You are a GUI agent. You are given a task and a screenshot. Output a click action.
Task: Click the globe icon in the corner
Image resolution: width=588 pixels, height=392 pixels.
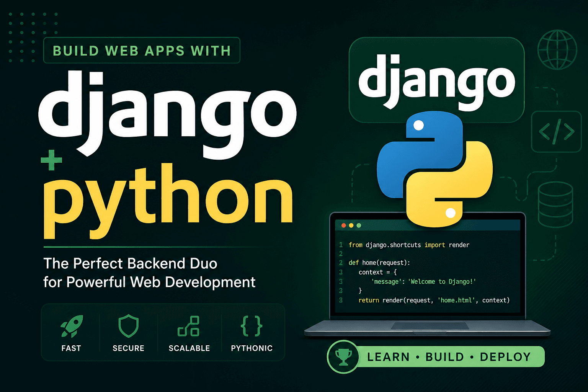557,50
